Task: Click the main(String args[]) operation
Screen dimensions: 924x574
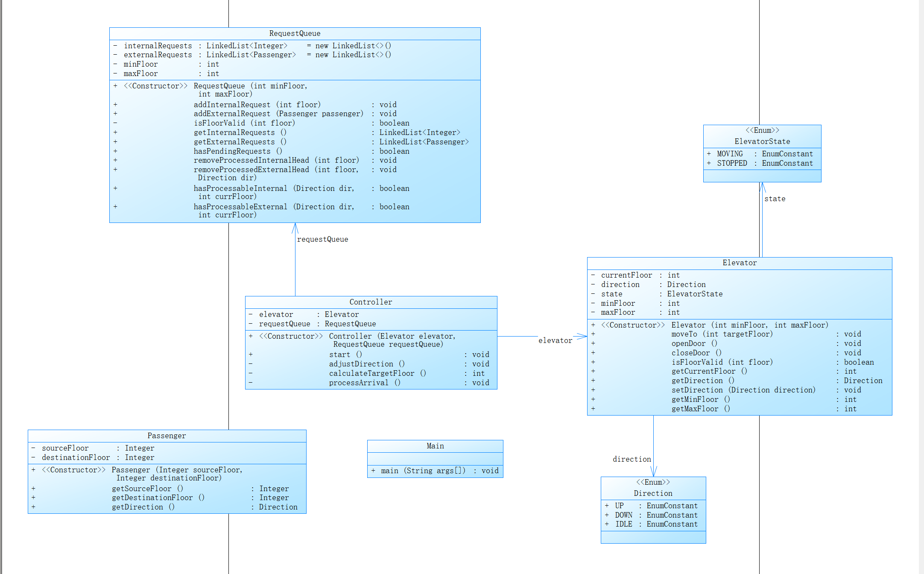Action: pyautogui.click(x=423, y=471)
